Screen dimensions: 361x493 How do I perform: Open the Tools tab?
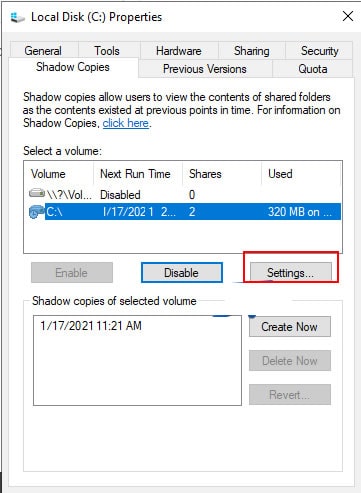[107, 51]
